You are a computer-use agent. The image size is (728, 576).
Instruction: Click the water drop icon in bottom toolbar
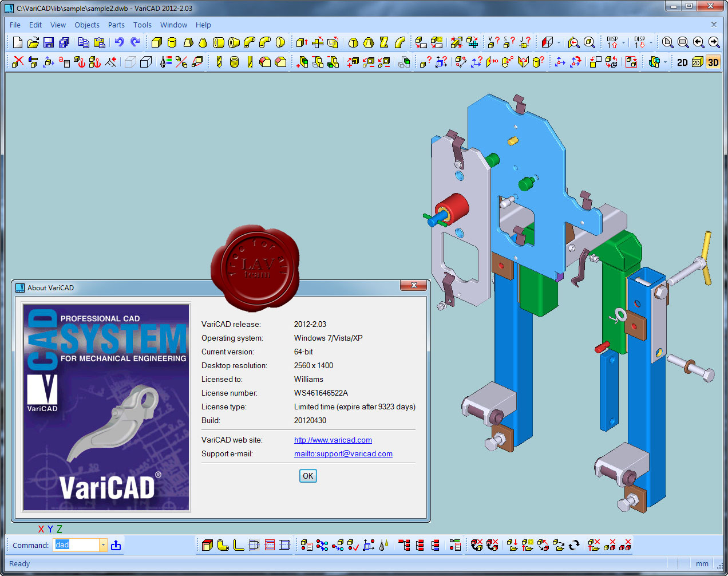(x=383, y=545)
